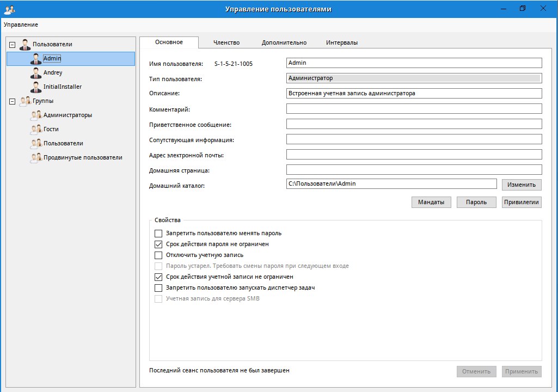The image size is (558, 392).
Task: Open the Управление menu
Action: click(21, 24)
